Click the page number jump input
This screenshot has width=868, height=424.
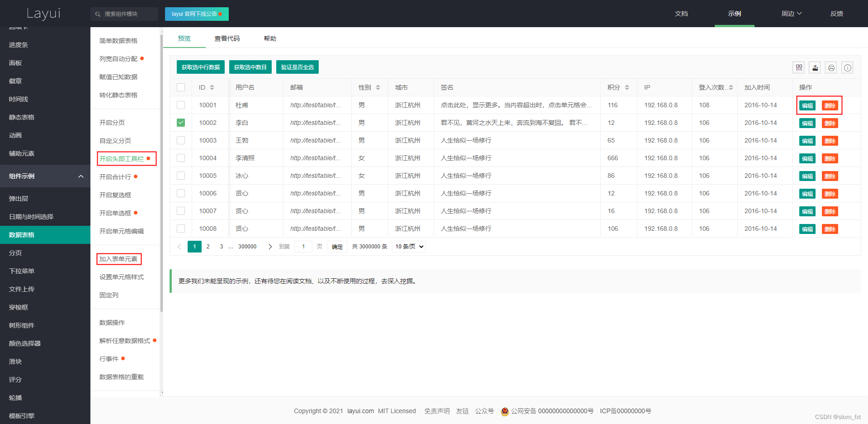303,247
